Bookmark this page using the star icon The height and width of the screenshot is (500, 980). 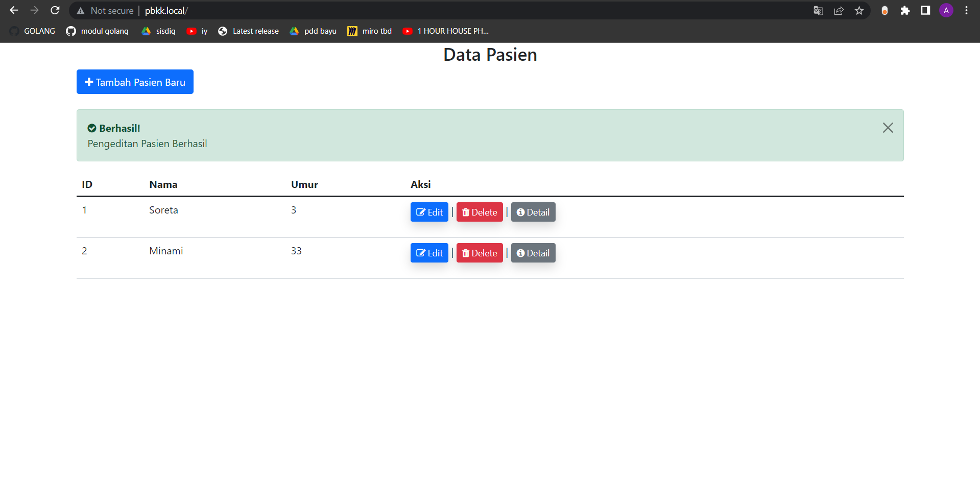pyautogui.click(x=859, y=10)
